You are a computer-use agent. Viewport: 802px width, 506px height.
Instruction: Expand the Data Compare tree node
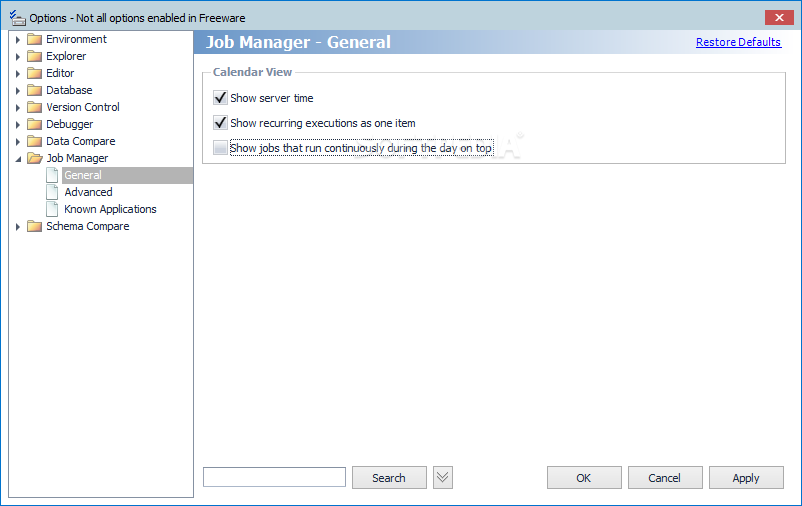[18, 141]
